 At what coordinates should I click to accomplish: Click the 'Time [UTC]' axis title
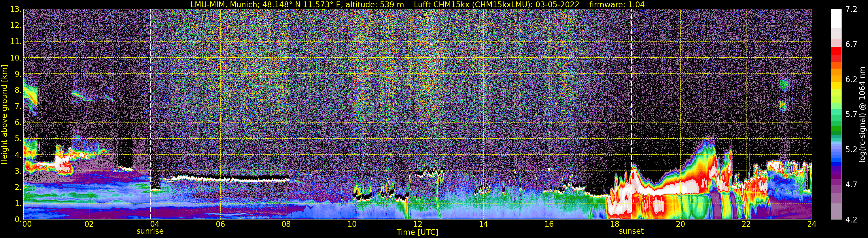[417, 232]
